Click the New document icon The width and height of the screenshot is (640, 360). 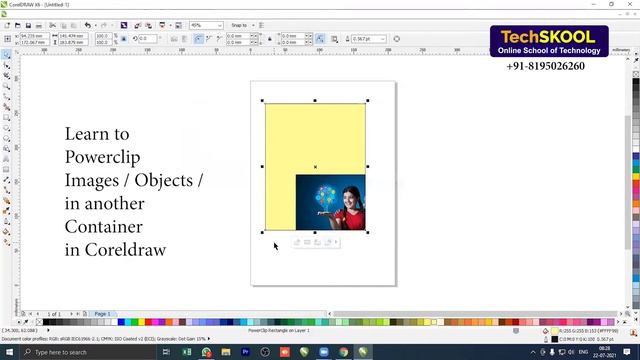click(7, 25)
